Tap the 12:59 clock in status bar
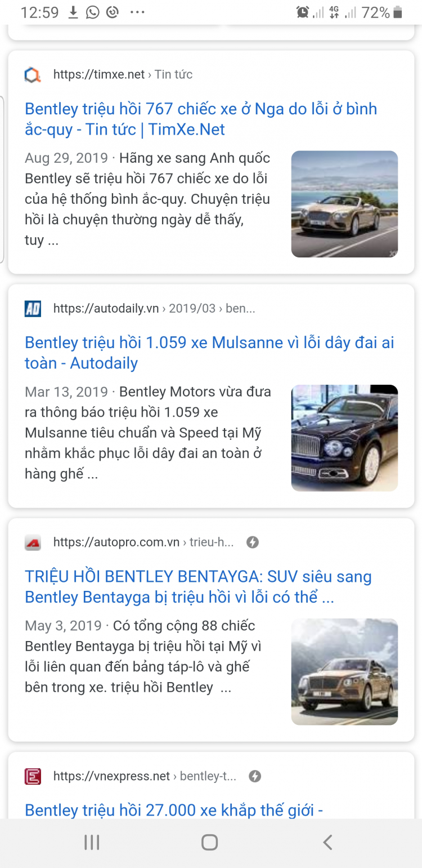This screenshot has height=868, width=422. tap(39, 12)
